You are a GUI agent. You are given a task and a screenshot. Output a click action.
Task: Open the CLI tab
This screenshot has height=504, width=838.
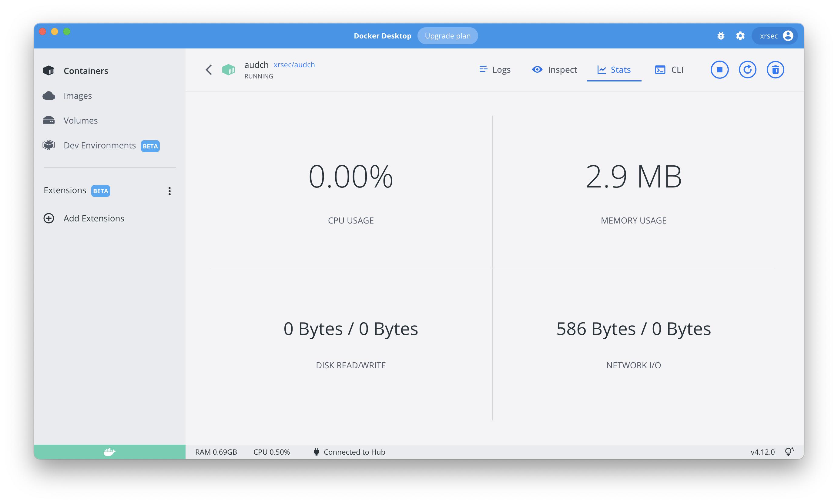pyautogui.click(x=669, y=70)
